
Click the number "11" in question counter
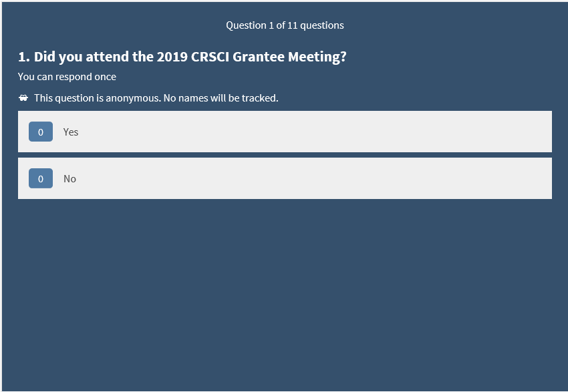click(292, 25)
